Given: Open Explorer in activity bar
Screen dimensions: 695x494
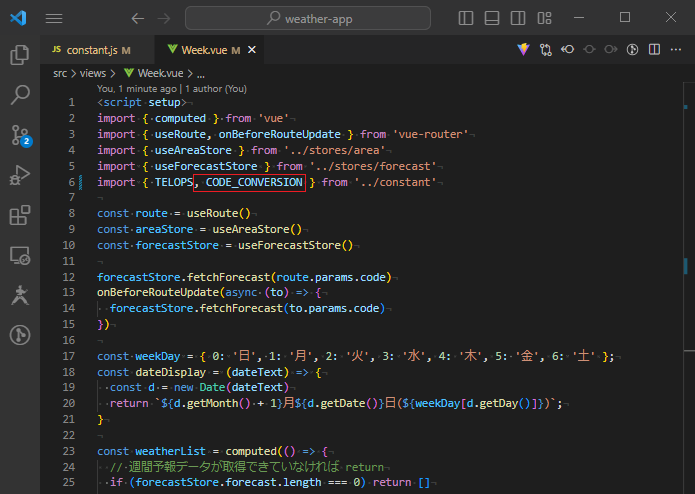Looking at the screenshot, I should (20, 55).
